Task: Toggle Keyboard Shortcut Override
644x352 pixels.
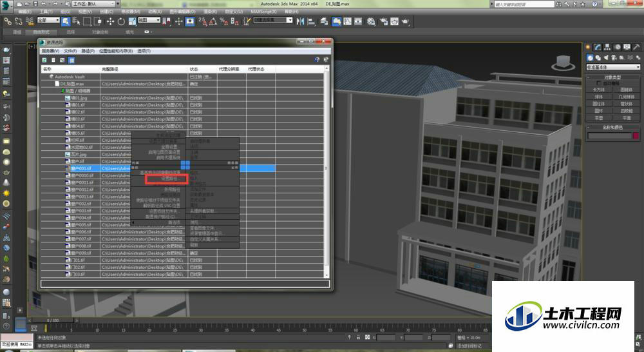Action: point(190,21)
